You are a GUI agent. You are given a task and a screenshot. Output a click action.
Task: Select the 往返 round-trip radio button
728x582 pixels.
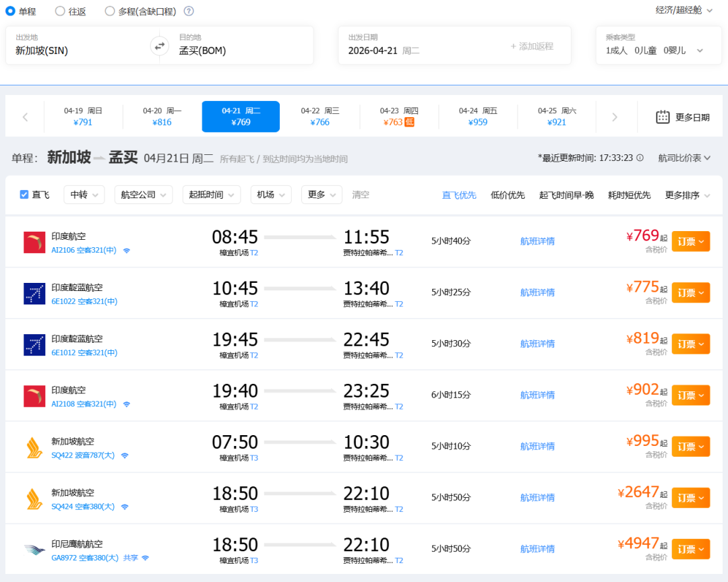pos(60,11)
